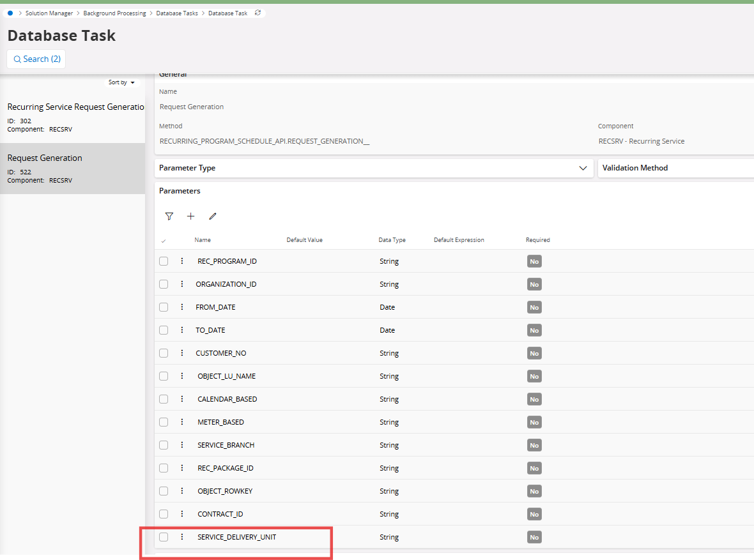Expand the Validation Method section
Screen dimensions: 754x560
[675, 168]
